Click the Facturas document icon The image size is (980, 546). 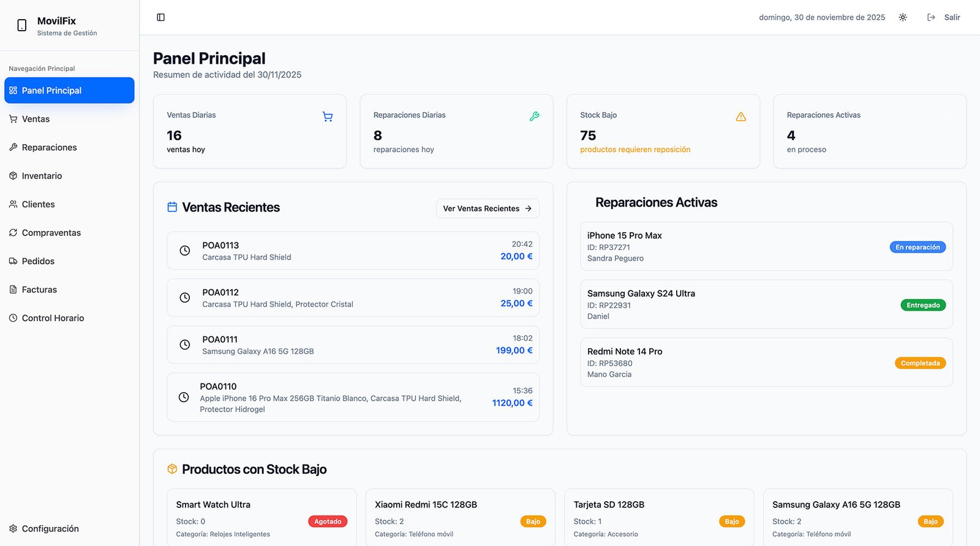[13, 289]
